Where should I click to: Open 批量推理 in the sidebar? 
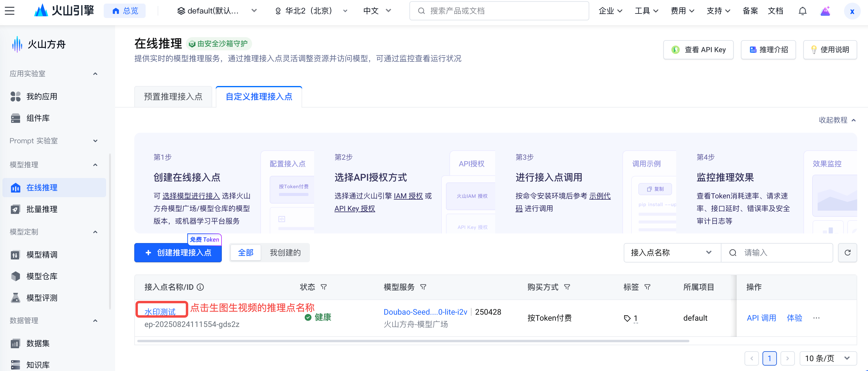42,209
